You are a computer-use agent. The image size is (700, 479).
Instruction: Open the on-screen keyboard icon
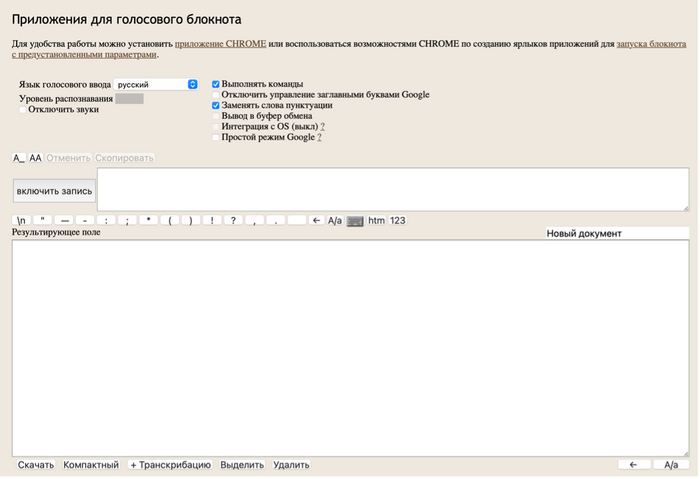355,221
